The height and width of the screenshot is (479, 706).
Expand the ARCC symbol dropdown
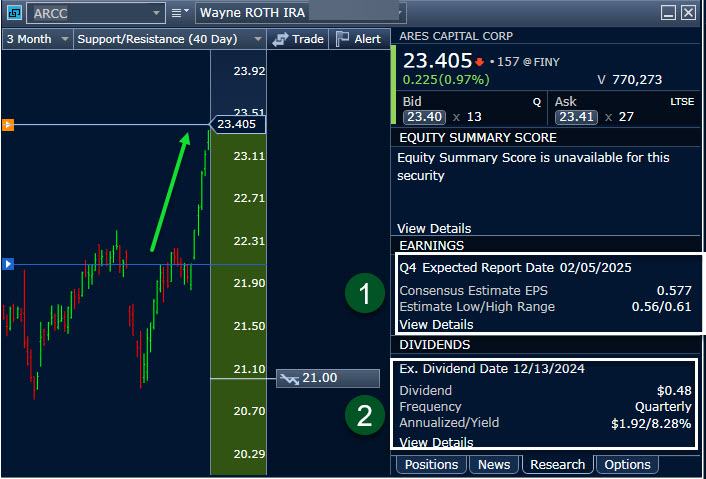click(x=155, y=13)
